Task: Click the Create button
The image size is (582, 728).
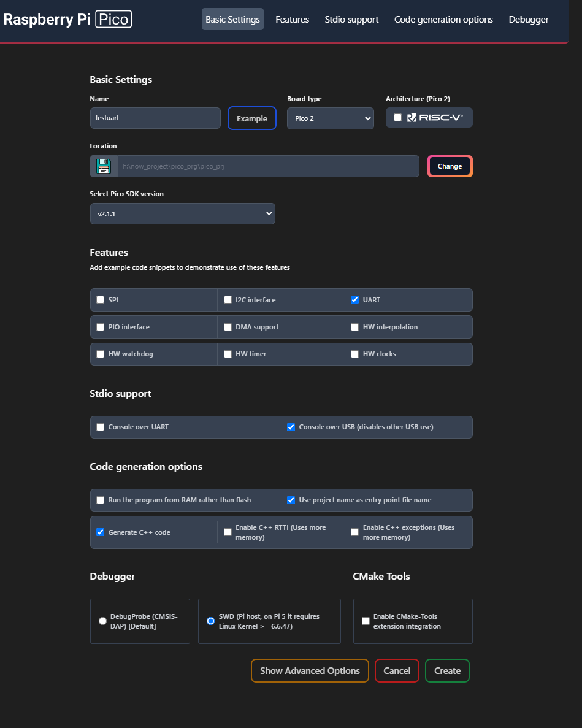Action: pyautogui.click(x=448, y=670)
